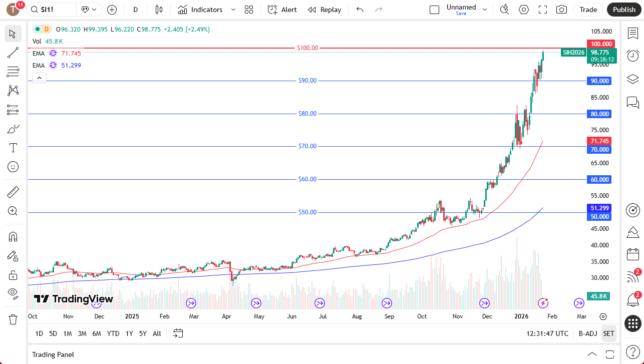The width and height of the screenshot is (644, 364).
Task: Open the Indicators dialog
Action: [x=200, y=10]
